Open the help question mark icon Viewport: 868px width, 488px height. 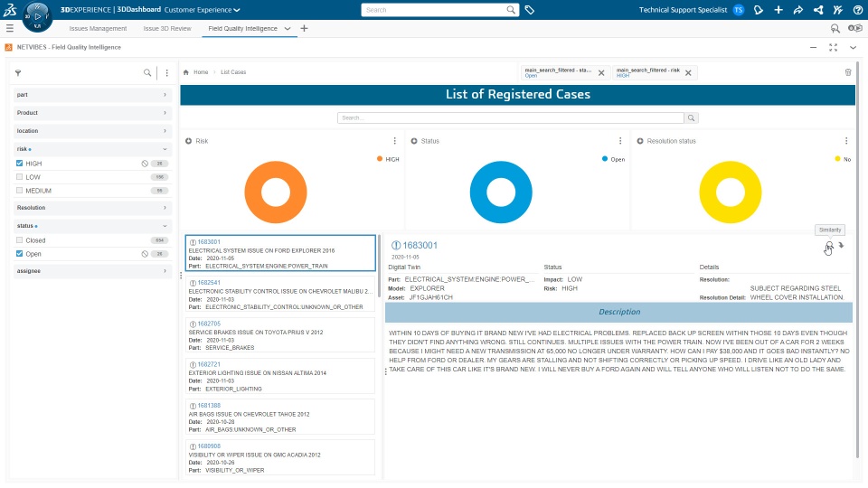coord(857,10)
